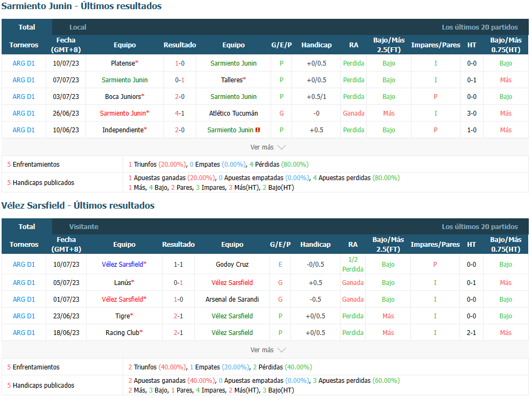Click the 4-1 result against Atlético Tucumán

coord(180,113)
